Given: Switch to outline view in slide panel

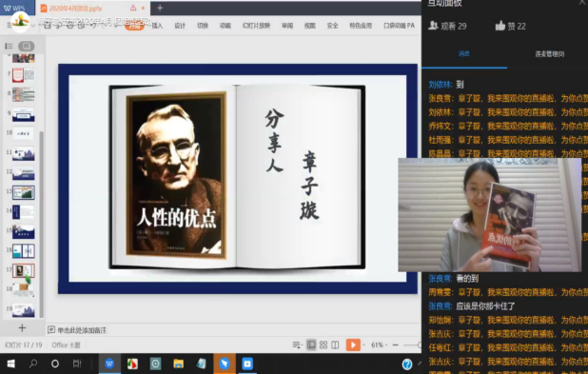Looking at the screenshot, I should pyautogui.click(x=9, y=46).
